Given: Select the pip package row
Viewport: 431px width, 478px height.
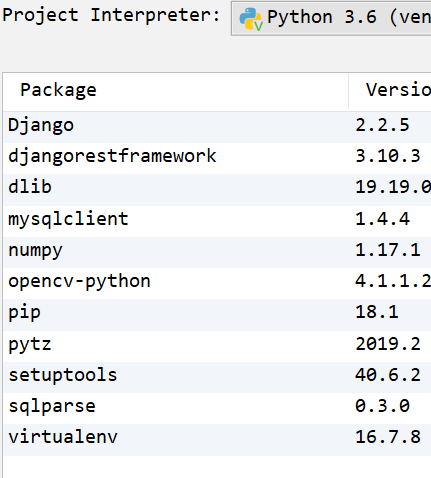Looking at the screenshot, I should [217, 315].
